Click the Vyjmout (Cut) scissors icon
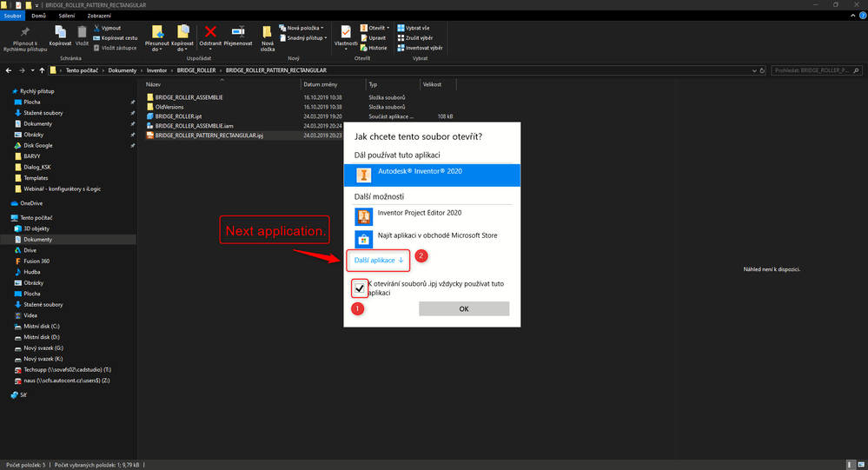 96,28
